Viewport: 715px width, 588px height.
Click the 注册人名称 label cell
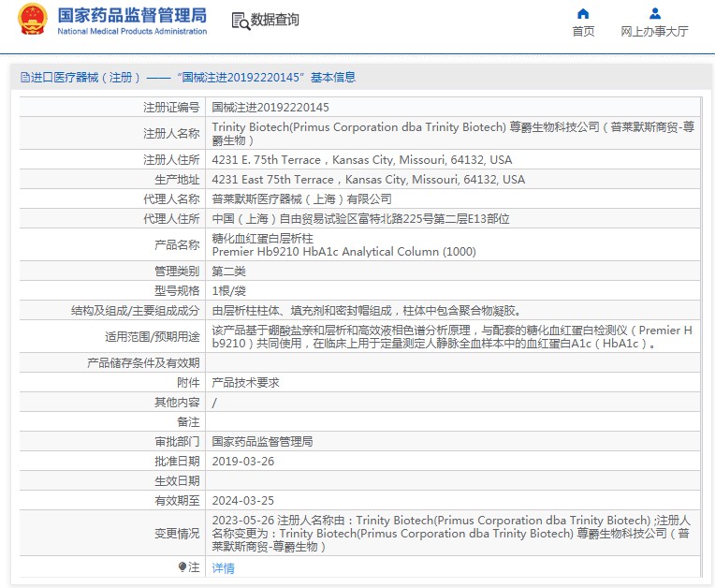point(171,133)
